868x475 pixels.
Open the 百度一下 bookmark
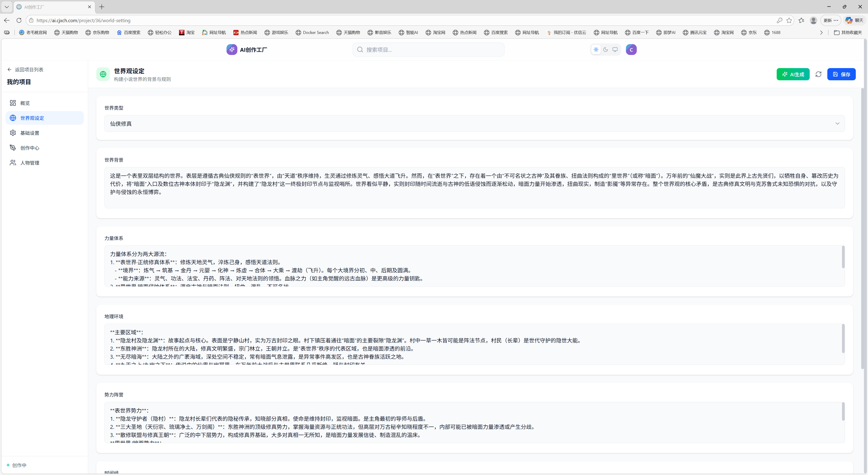637,32
